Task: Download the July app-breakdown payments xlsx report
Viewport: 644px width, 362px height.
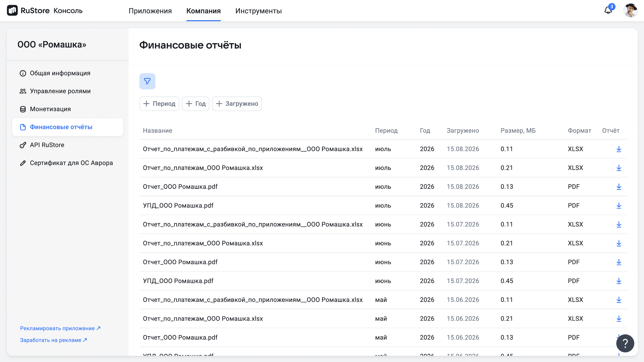Action: coord(619,149)
